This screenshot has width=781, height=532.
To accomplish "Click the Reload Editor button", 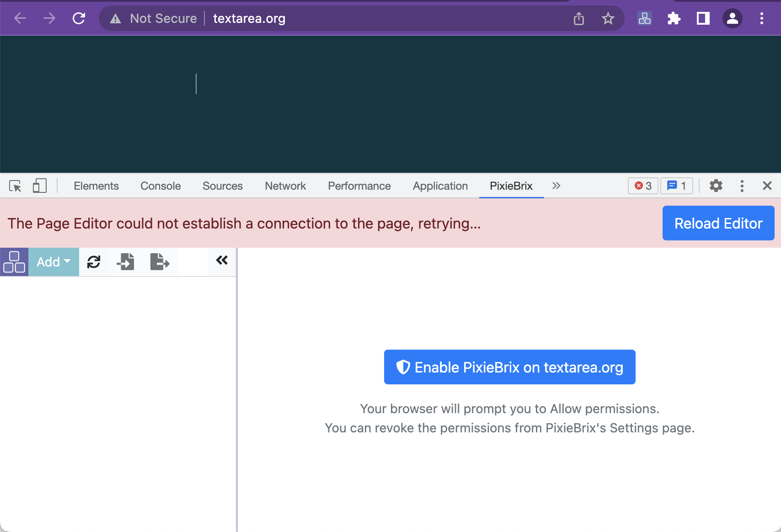I will tap(718, 223).
